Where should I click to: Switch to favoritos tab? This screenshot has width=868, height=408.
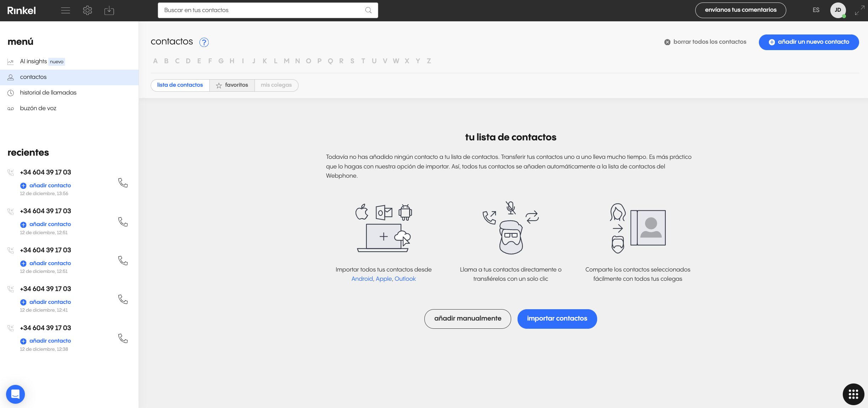232,85
